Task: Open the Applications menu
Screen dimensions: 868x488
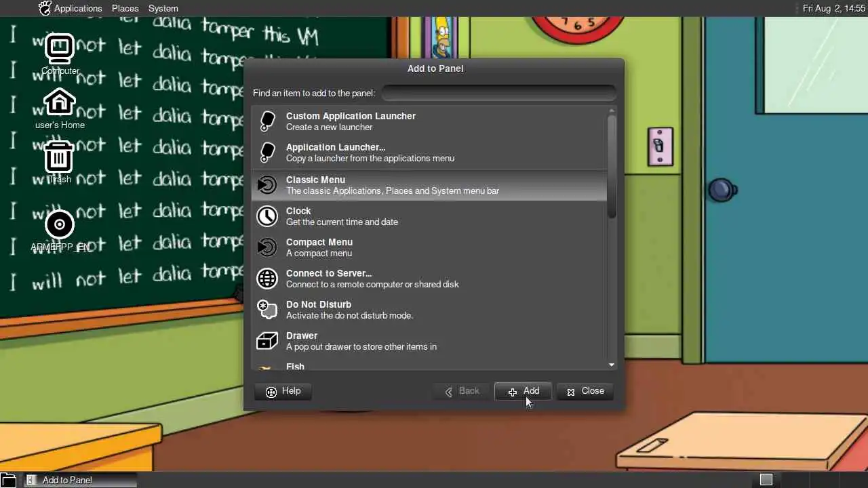Action: coord(78,8)
